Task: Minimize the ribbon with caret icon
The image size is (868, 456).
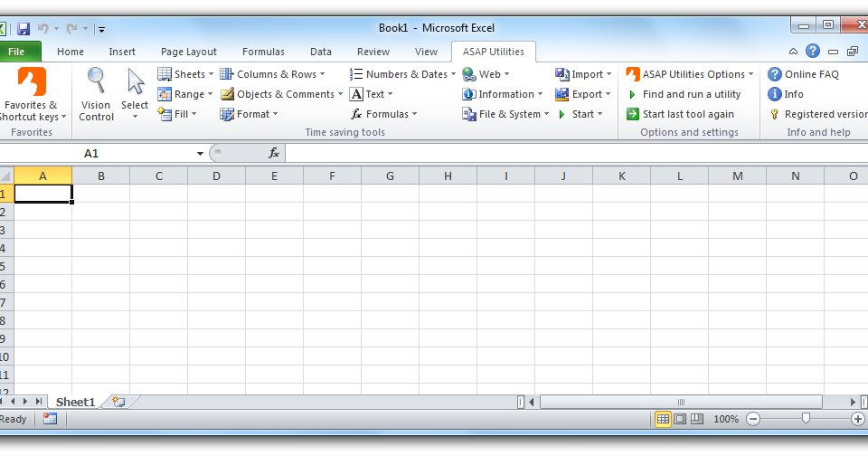Action: pos(793,52)
